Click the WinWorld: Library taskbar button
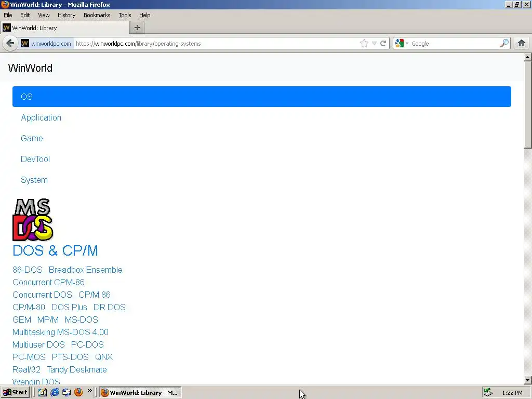Image resolution: width=532 pixels, height=399 pixels. [x=140, y=393]
